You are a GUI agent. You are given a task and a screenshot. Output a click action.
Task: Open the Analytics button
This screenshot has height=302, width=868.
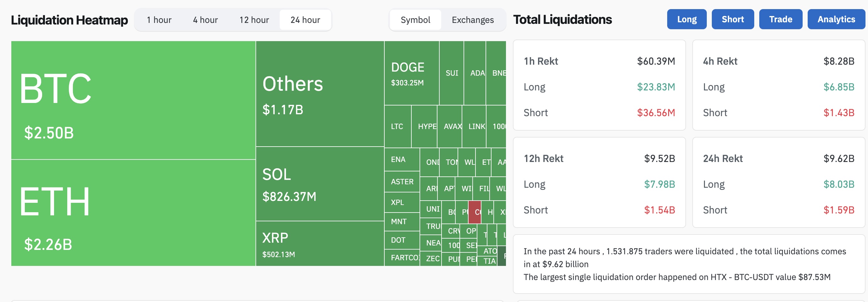click(836, 19)
